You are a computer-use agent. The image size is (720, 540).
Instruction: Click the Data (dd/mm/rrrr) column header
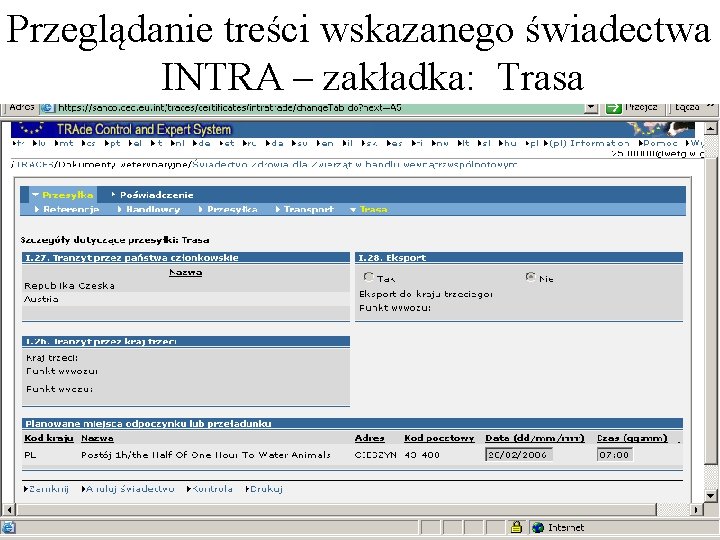[x=534, y=438]
